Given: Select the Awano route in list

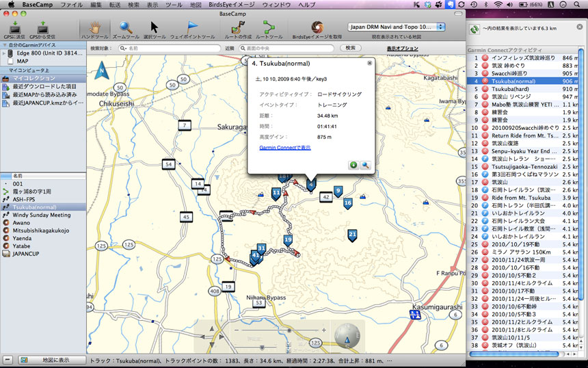Looking at the screenshot, I should pyautogui.click(x=21, y=222).
